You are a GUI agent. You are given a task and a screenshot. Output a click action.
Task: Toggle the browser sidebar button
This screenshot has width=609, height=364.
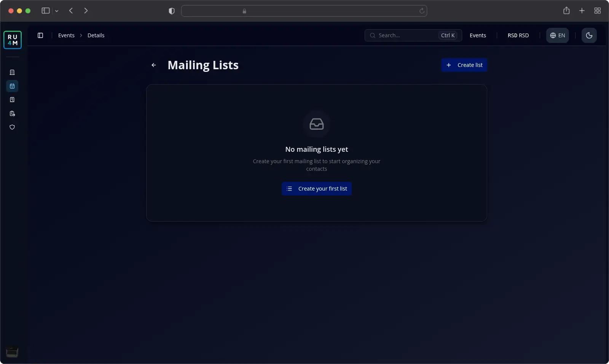[46, 11]
